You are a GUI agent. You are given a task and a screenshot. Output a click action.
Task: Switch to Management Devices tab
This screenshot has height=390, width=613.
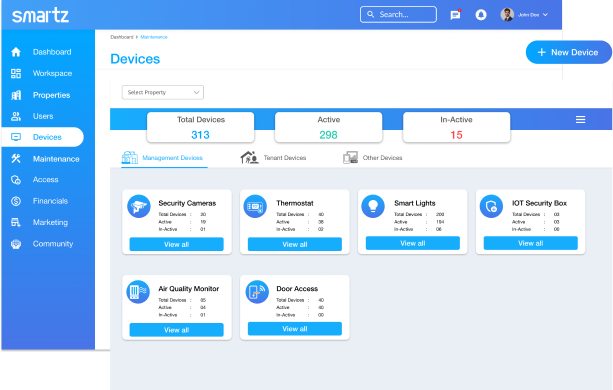164,158
